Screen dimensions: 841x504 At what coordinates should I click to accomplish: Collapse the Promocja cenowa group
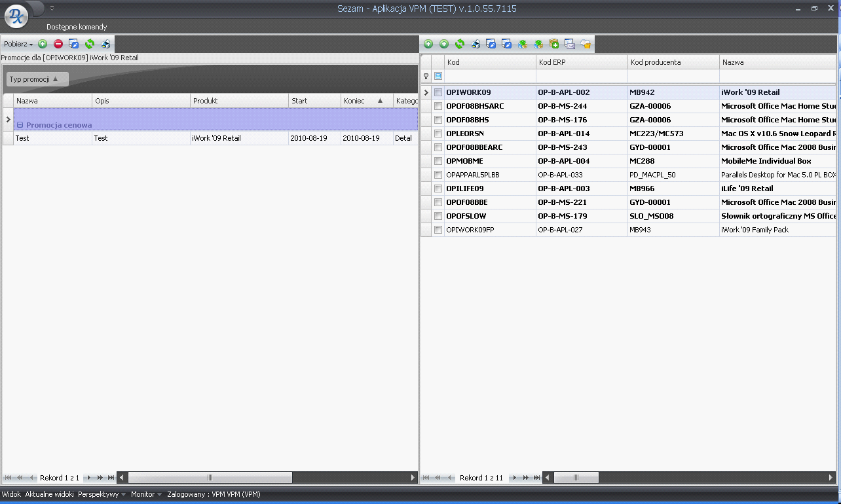[20, 125]
